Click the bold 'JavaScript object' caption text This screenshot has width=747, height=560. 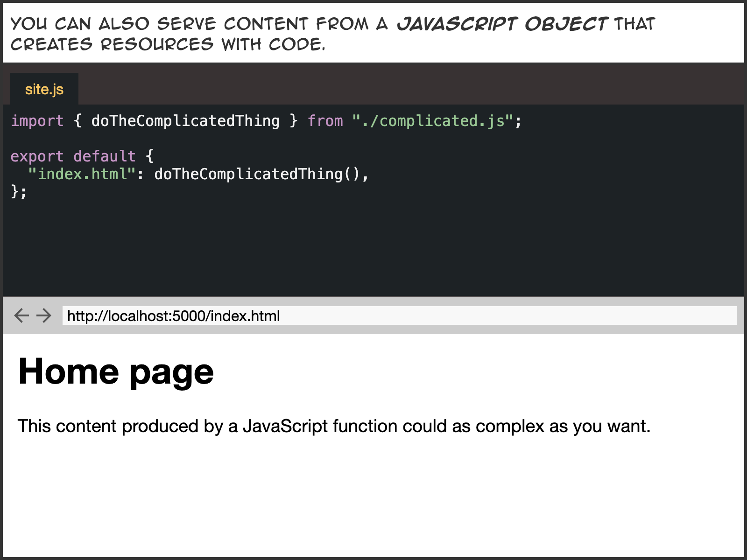tap(502, 24)
